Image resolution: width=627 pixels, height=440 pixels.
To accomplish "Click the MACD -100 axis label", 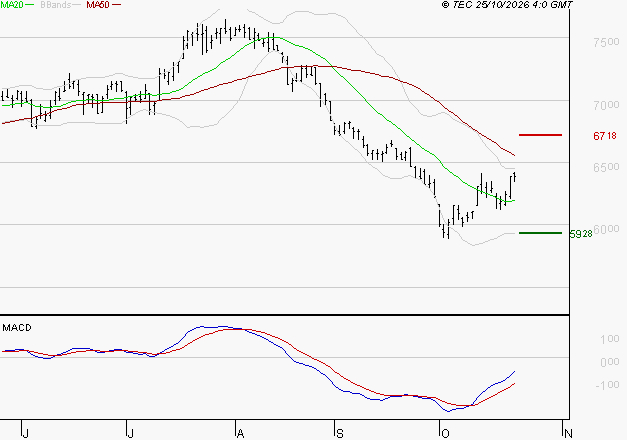I will 607,385.
